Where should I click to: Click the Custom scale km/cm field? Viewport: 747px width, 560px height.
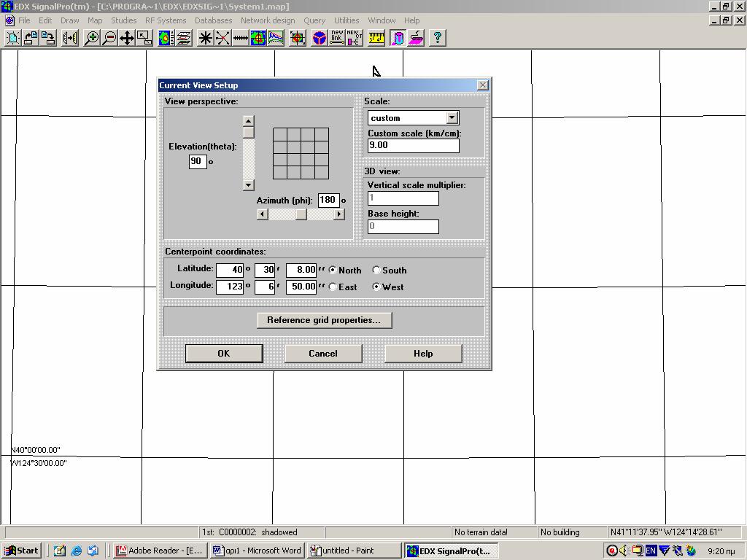click(414, 145)
